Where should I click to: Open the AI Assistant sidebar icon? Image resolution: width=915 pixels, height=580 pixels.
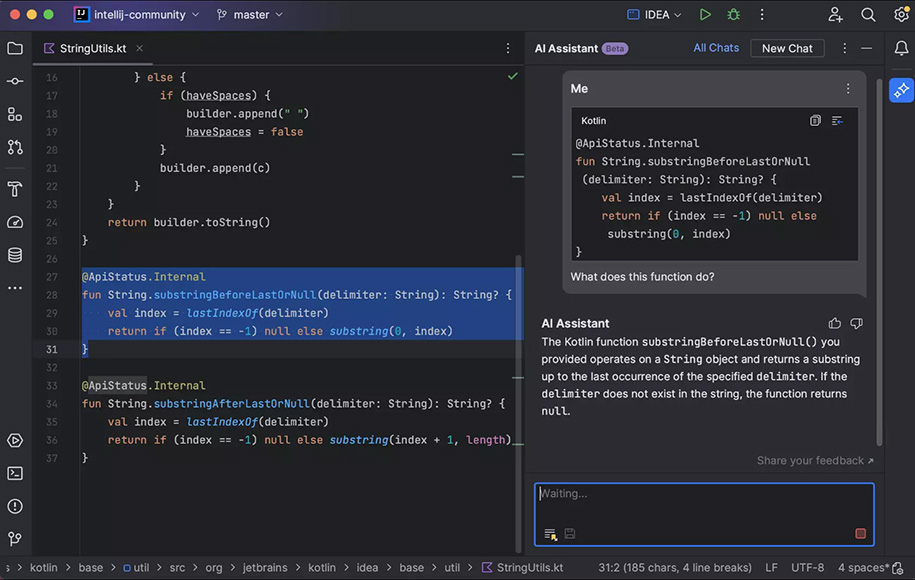900,90
